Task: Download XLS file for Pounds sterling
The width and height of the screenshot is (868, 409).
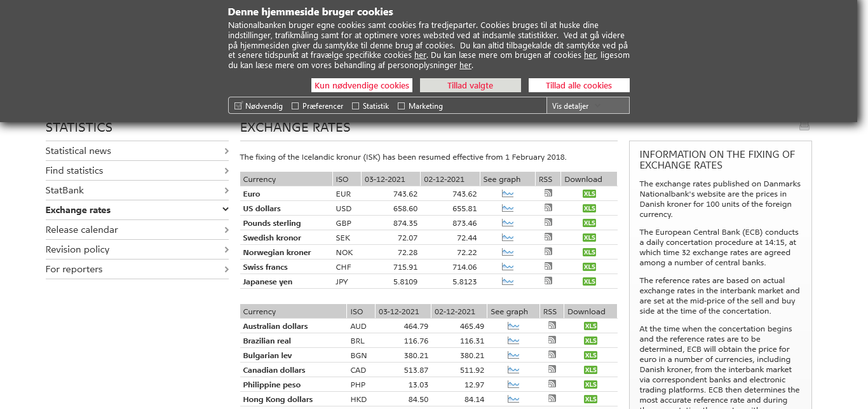Action: tap(589, 223)
